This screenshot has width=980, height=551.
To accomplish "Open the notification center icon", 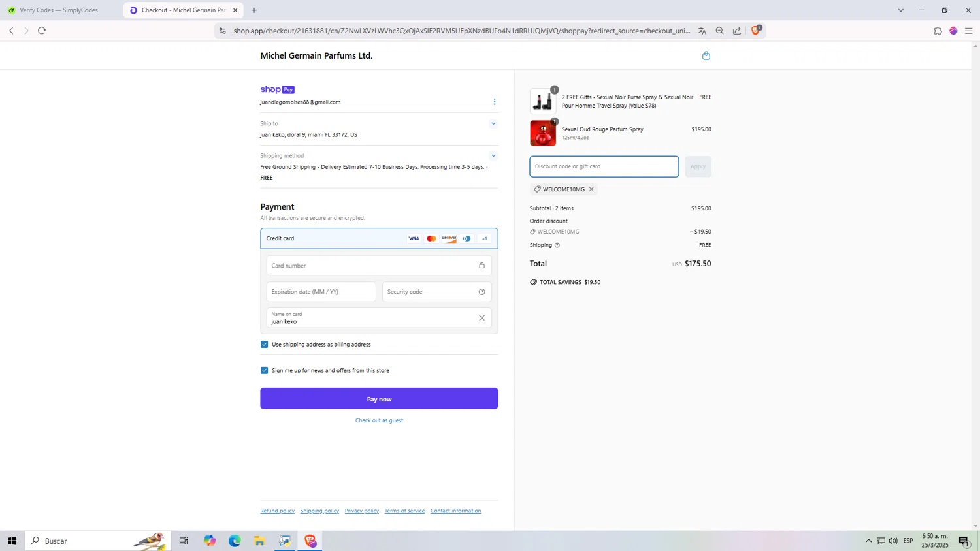I will tap(964, 541).
